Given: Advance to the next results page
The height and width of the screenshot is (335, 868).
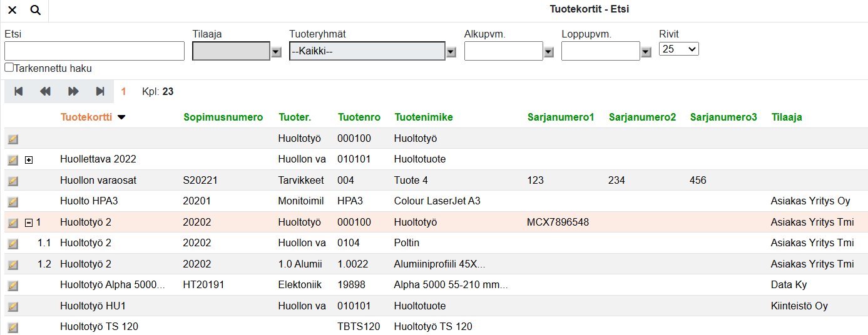Looking at the screenshot, I should [x=73, y=92].
